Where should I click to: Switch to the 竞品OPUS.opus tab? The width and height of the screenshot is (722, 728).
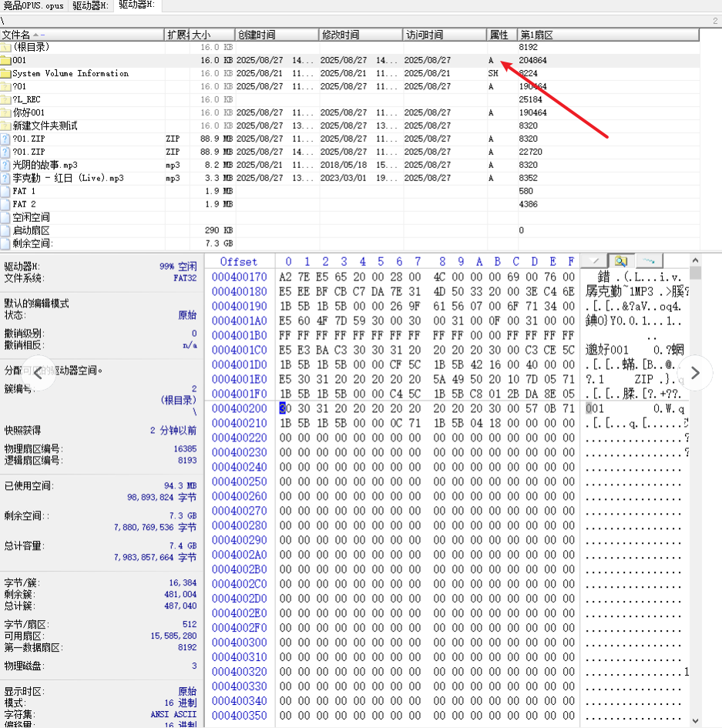pos(33,5)
